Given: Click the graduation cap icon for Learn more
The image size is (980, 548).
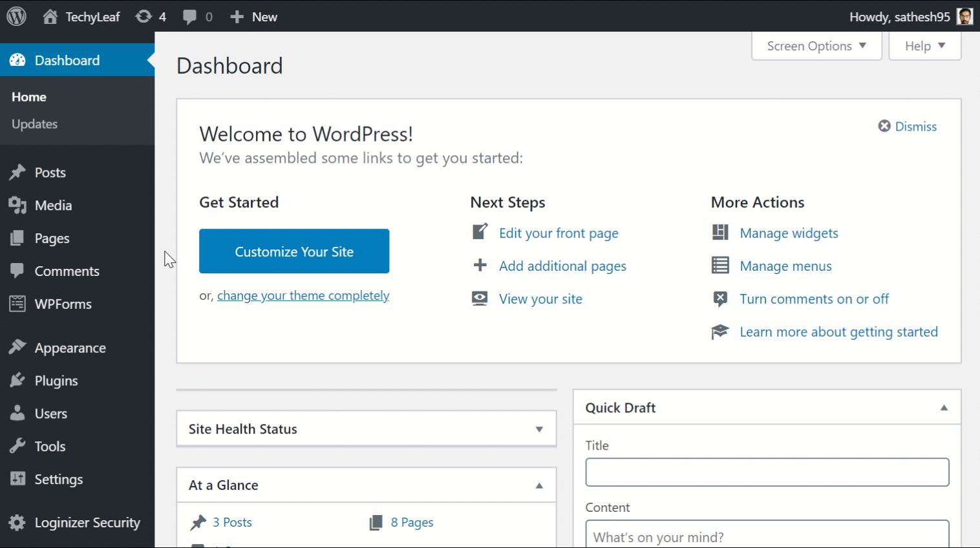Looking at the screenshot, I should pos(720,332).
